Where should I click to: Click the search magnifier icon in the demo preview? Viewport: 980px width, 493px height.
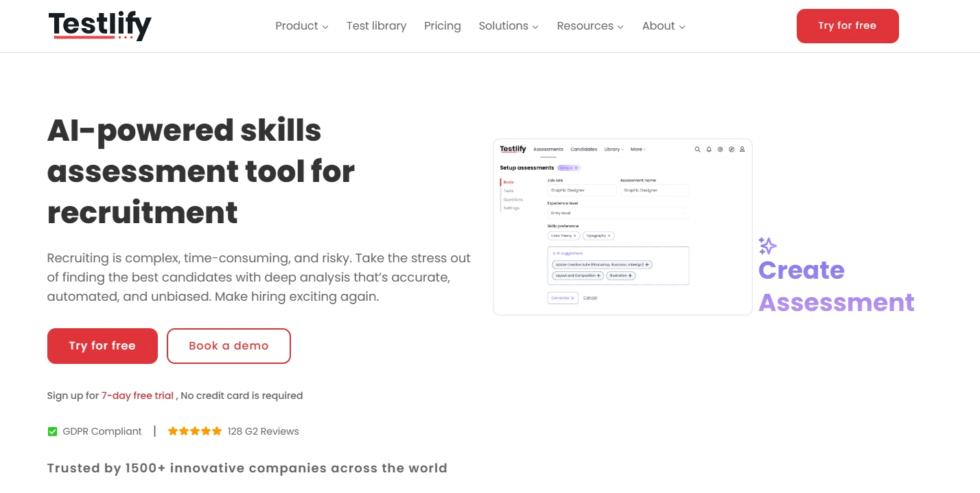[697, 149]
